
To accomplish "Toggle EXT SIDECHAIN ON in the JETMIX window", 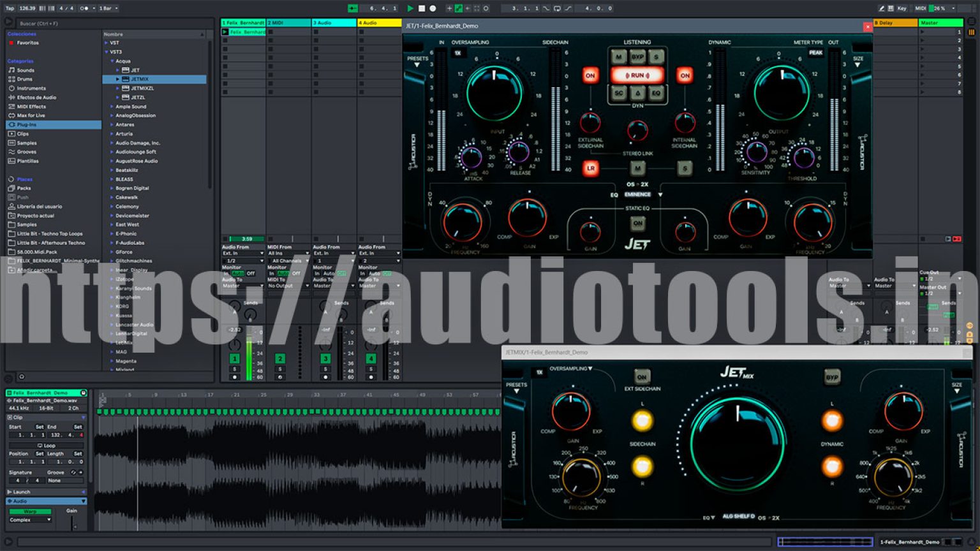I will point(642,376).
